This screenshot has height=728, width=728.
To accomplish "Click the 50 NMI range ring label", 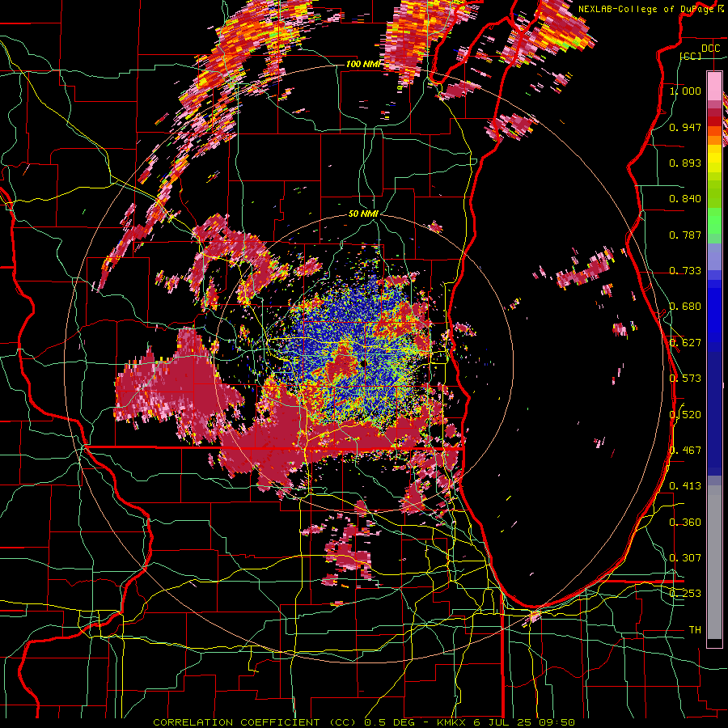I will [x=363, y=214].
